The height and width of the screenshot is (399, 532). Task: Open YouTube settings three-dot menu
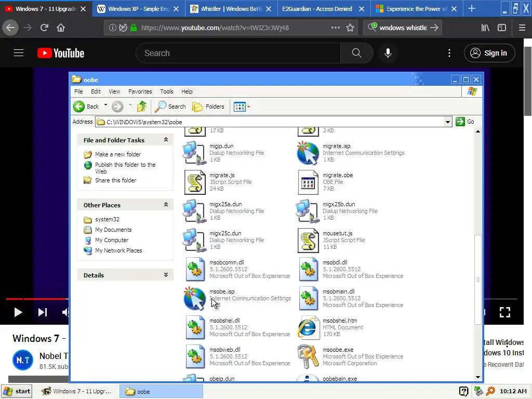pyautogui.click(x=449, y=53)
